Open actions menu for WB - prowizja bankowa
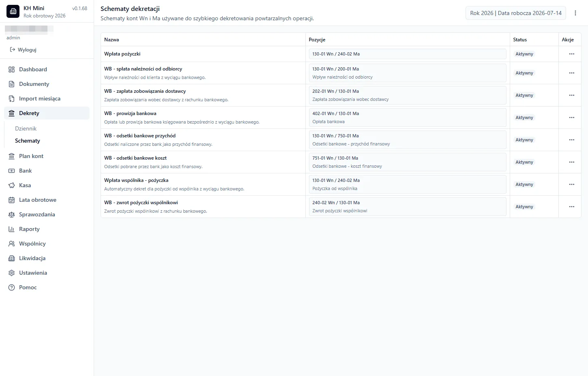The image size is (588, 376). coord(572,117)
